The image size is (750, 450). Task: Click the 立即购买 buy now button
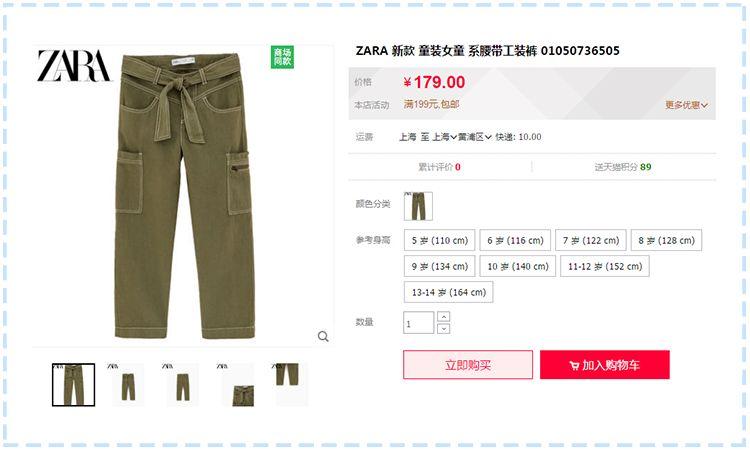click(468, 365)
